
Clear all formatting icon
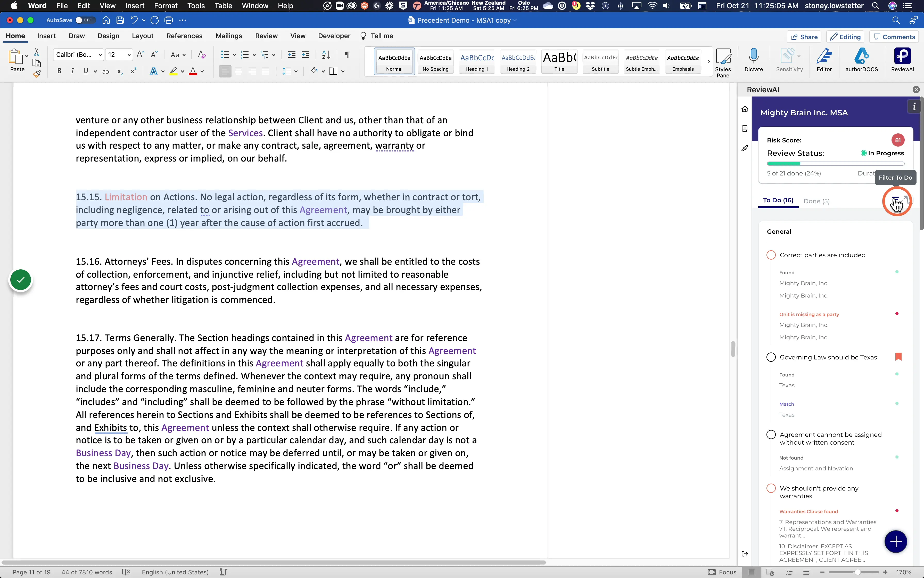202,55
